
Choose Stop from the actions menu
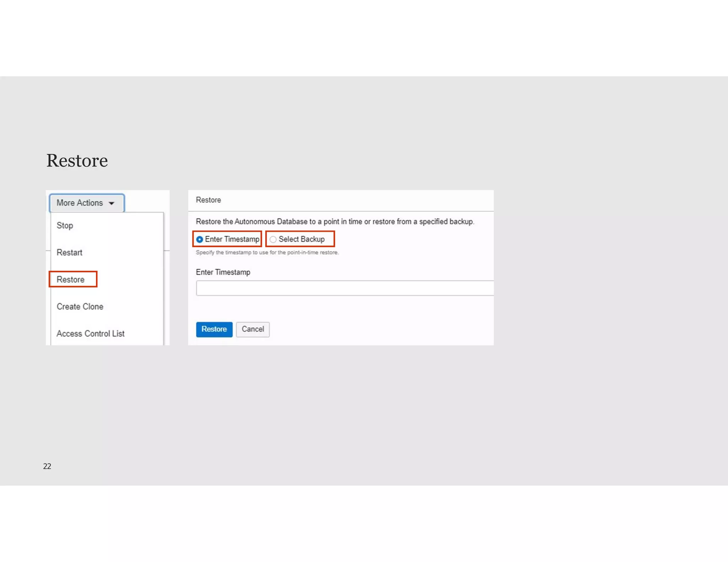pos(65,226)
